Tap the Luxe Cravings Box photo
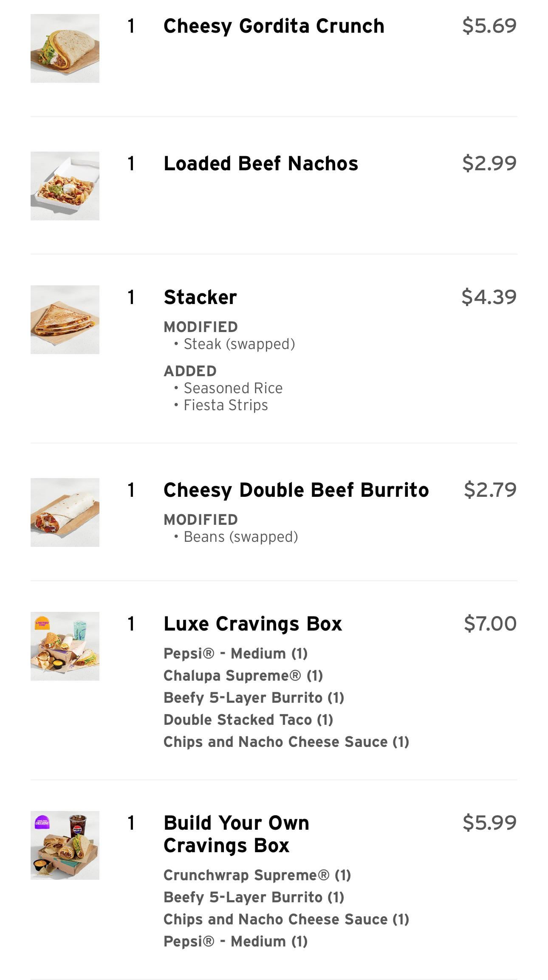The height and width of the screenshot is (980, 548). tap(65, 646)
